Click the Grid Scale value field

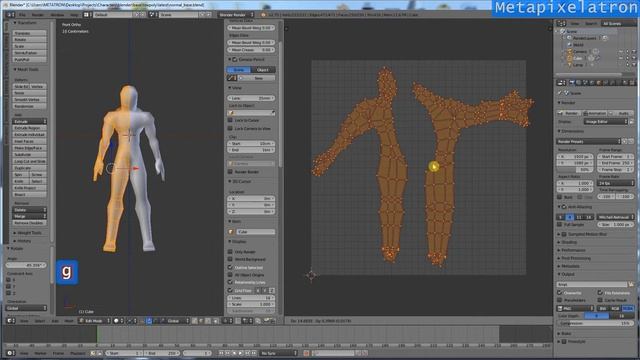pos(251,304)
